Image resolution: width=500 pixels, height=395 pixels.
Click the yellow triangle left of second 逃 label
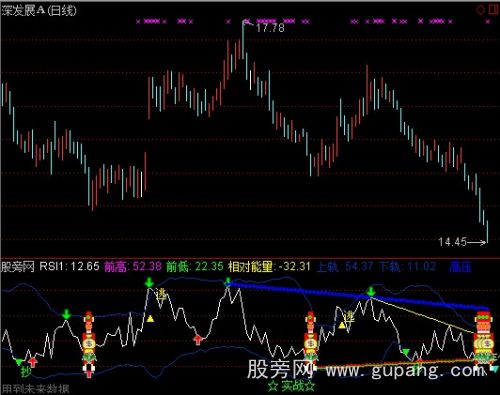342,325
